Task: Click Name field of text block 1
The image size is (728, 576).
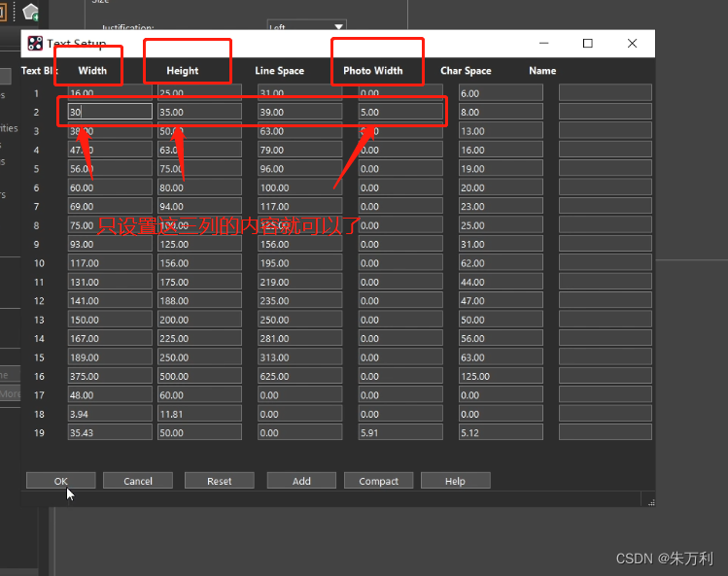Action: tap(606, 93)
